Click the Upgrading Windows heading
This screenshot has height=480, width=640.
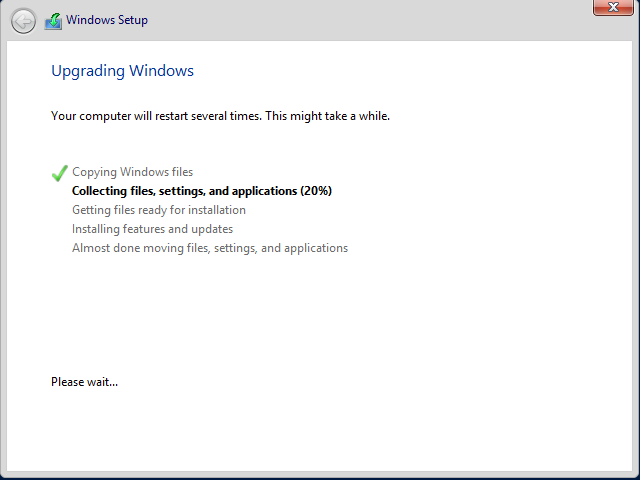pyautogui.click(x=122, y=71)
